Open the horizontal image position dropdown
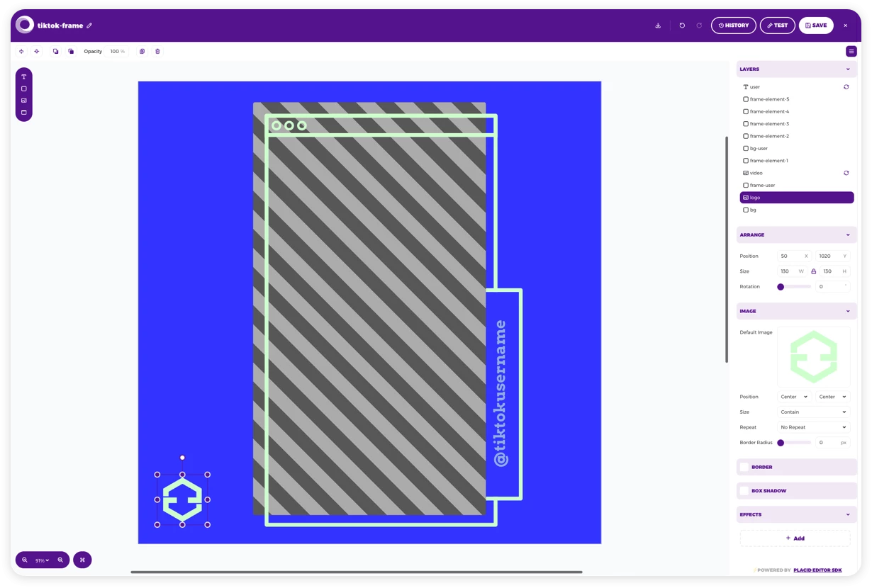The height and width of the screenshot is (588, 872). click(x=794, y=397)
